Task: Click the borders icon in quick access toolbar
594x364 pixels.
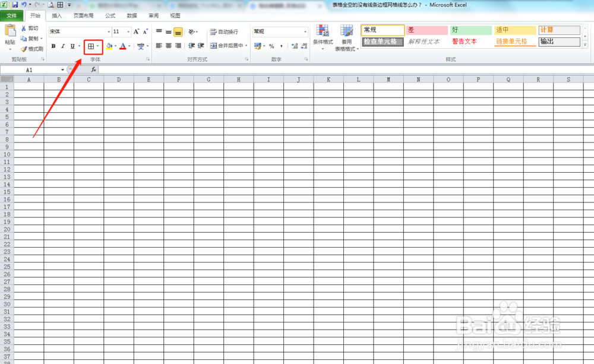Action: 60,5
